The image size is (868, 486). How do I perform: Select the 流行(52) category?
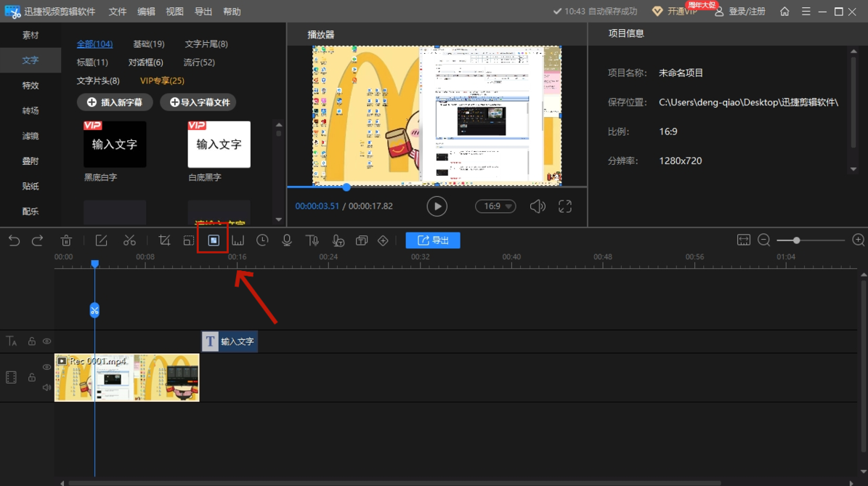pyautogui.click(x=199, y=62)
